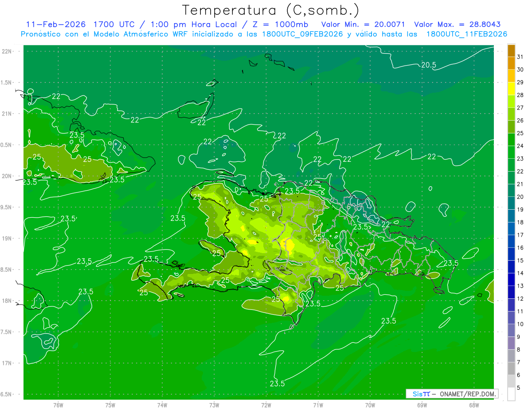Click color scale value "26"
The width and height of the screenshot is (532, 411).
pos(520,121)
